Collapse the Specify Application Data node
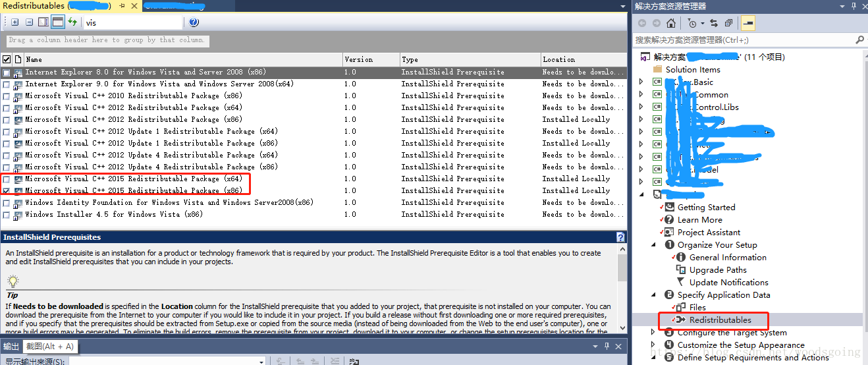 [653, 295]
